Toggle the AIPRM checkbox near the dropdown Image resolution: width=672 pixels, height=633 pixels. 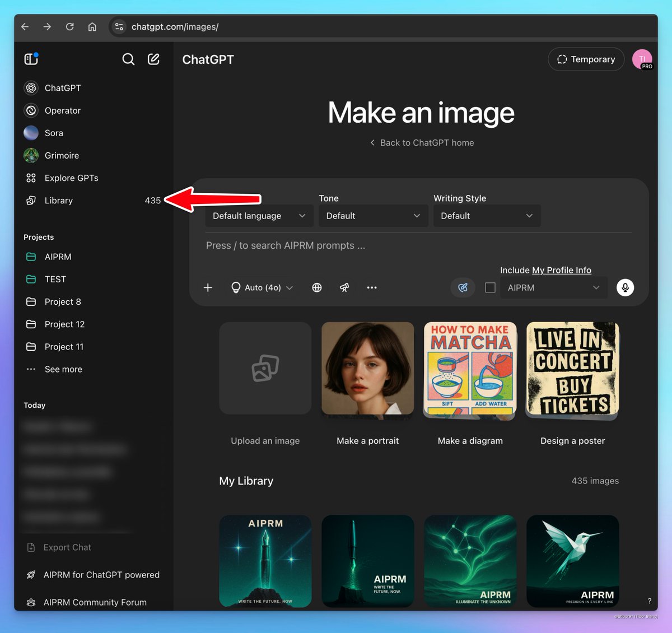(x=490, y=287)
